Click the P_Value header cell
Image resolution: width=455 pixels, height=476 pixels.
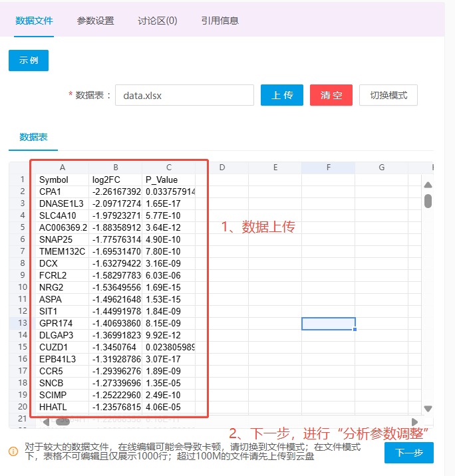coord(168,179)
